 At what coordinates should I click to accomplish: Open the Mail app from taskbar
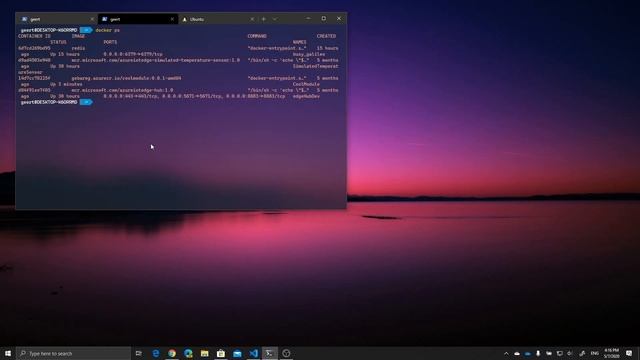click(x=237, y=353)
